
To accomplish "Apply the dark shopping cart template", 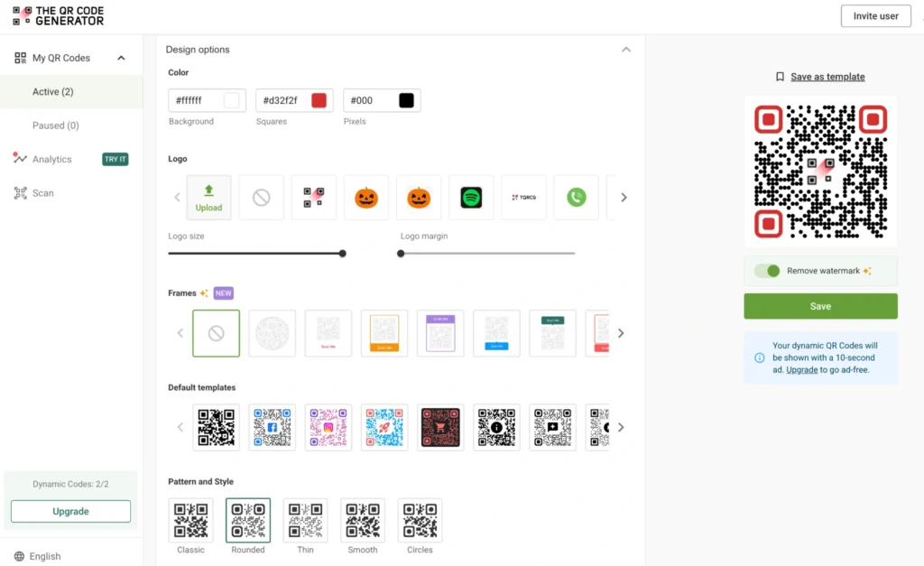I will (x=440, y=428).
